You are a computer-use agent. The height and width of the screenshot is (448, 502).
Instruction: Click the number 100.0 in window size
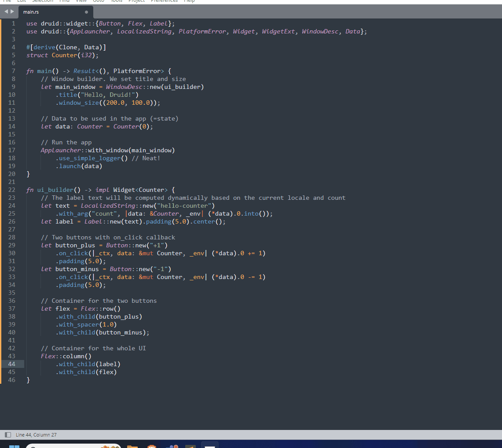point(140,103)
